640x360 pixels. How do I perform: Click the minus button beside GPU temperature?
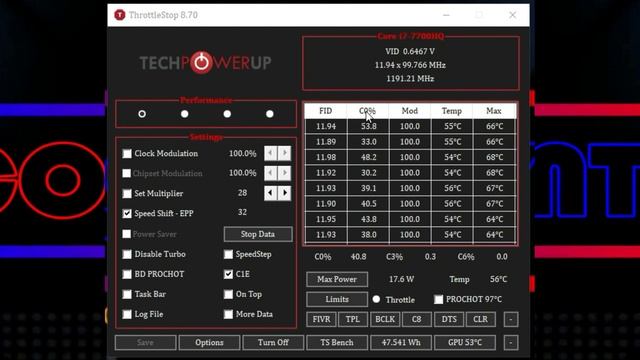[511, 342]
